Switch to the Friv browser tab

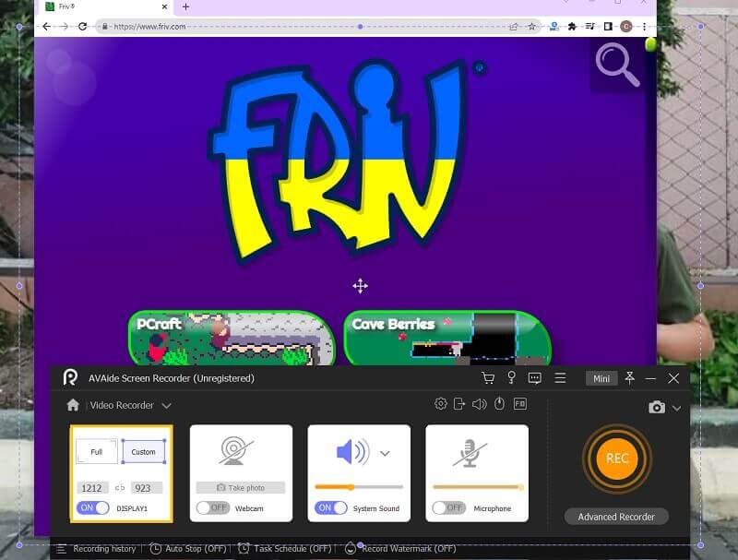click(x=106, y=6)
